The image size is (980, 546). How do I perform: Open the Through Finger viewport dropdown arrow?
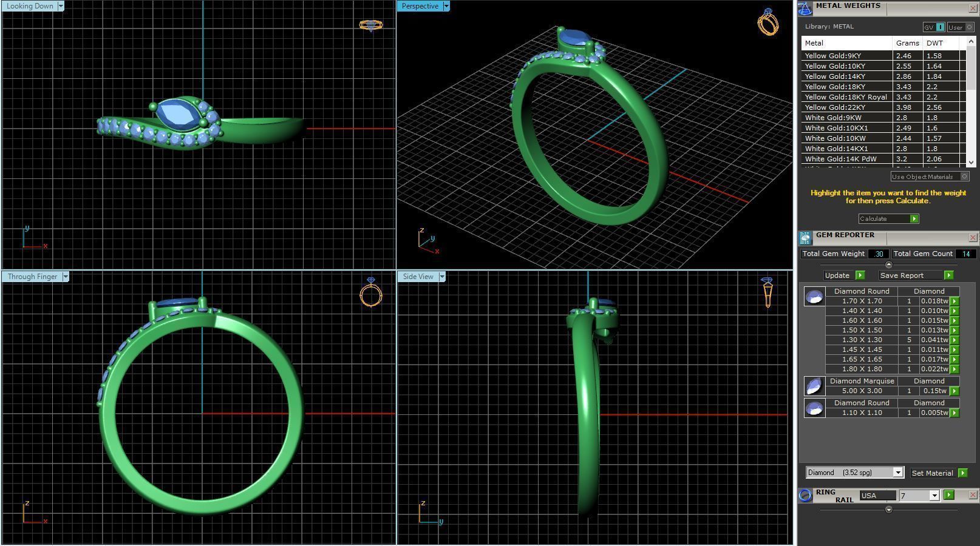pos(66,277)
